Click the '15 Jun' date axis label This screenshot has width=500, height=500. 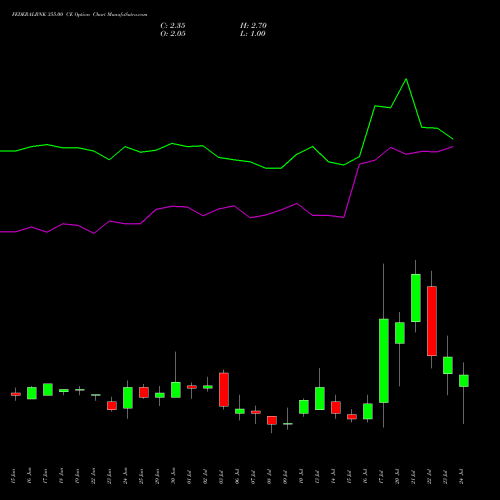click(x=13, y=476)
